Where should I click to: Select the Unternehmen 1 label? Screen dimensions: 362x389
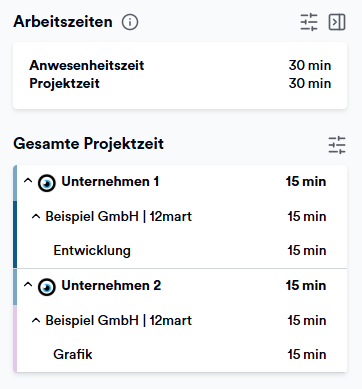click(110, 182)
